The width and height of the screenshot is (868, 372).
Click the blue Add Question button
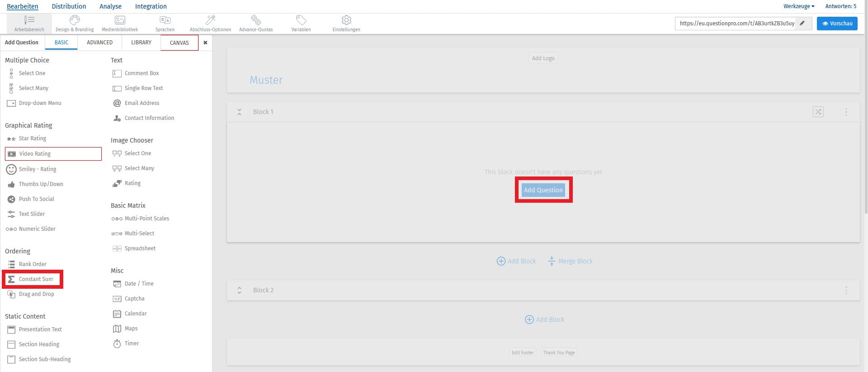[x=543, y=190]
